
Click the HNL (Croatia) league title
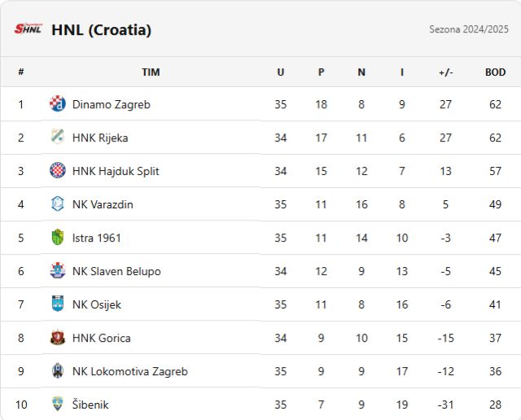tap(101, 30)
